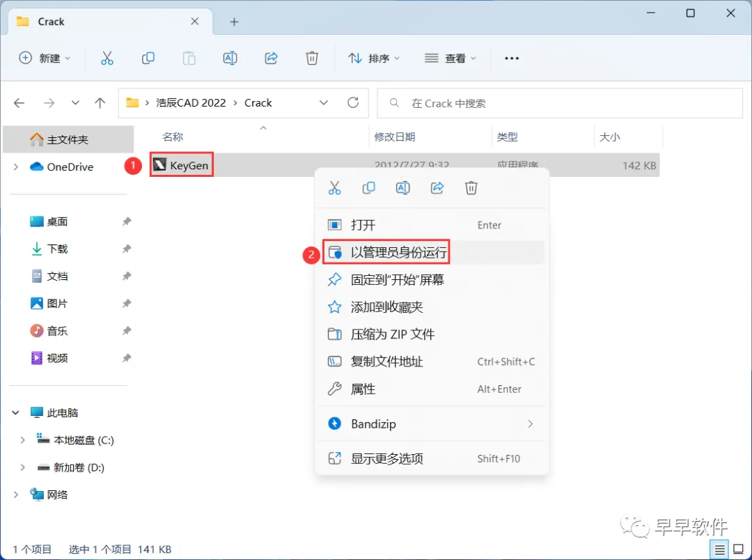
Task: Unpin 桌面 via its pin icon
Action: 126,221
